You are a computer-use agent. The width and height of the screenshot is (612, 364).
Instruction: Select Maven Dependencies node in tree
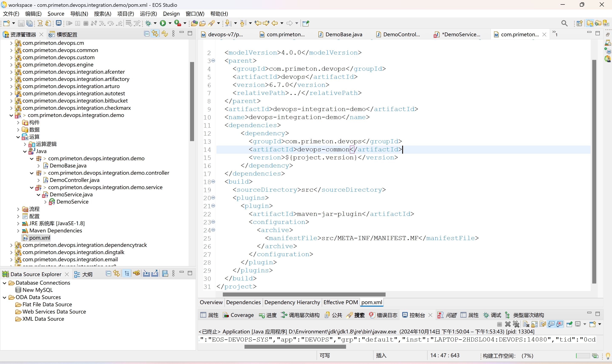55,230
